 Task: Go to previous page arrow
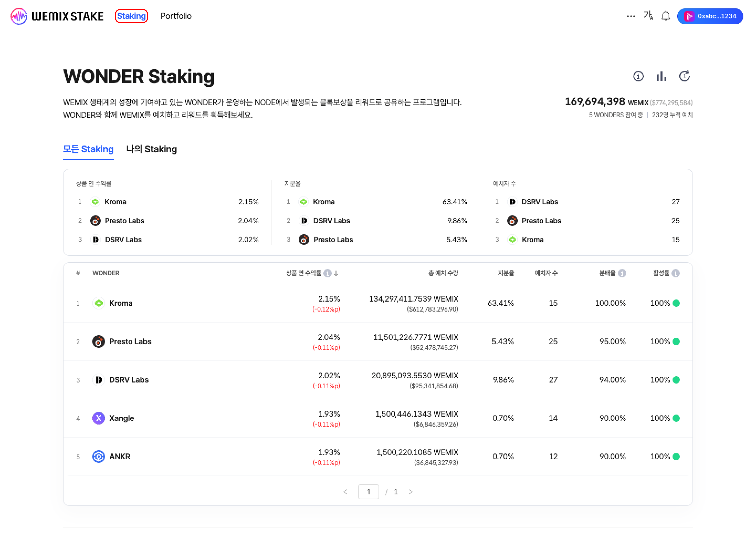coord(345,492)
